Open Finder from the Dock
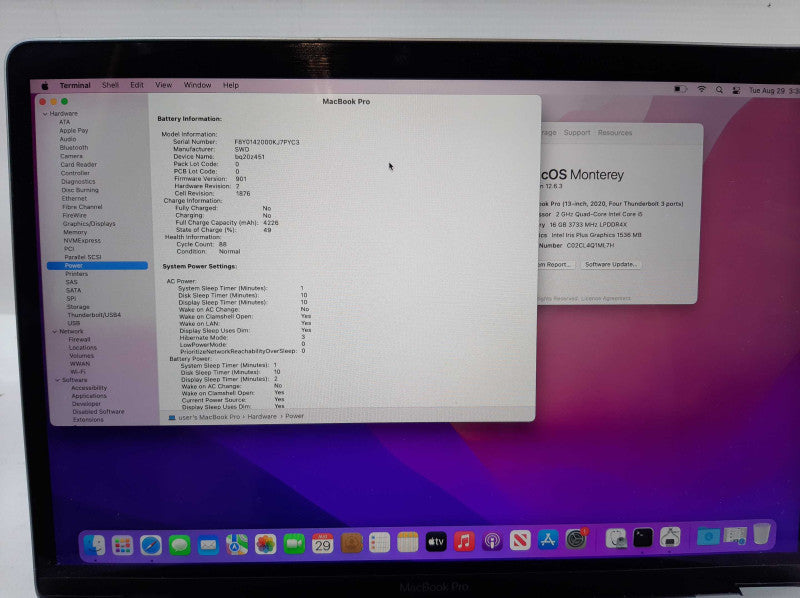This screenshot has width=800, height=598. (94, 545)
